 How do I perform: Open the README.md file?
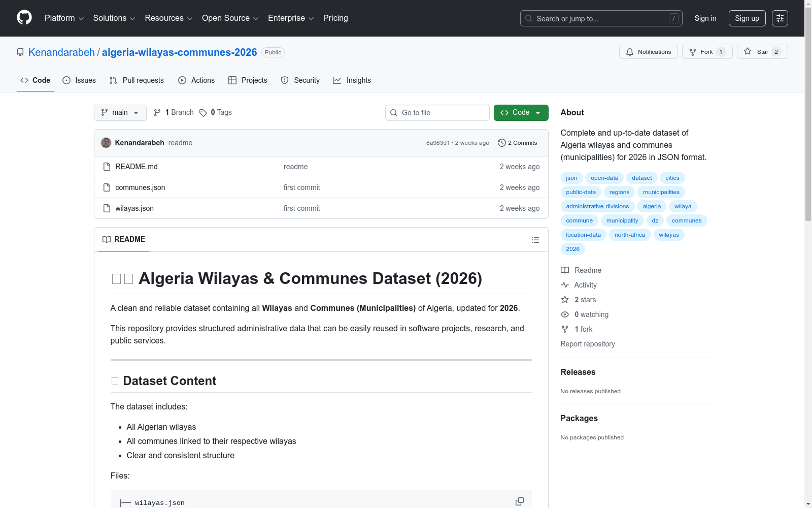click(137, 167)
